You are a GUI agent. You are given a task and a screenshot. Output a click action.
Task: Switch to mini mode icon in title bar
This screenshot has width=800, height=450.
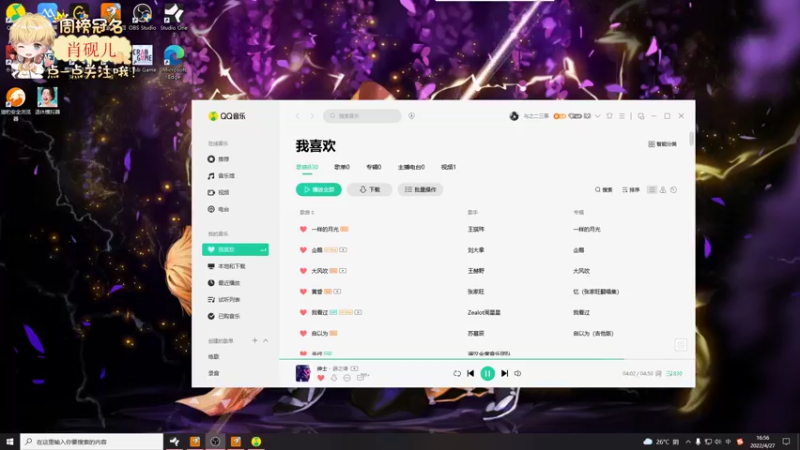641,116
